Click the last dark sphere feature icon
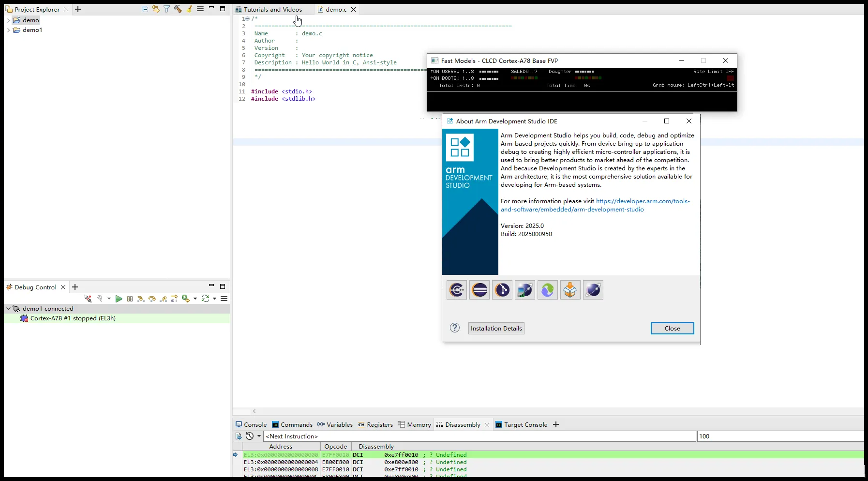Screen dimensions: 868x481 click(593, 290)
